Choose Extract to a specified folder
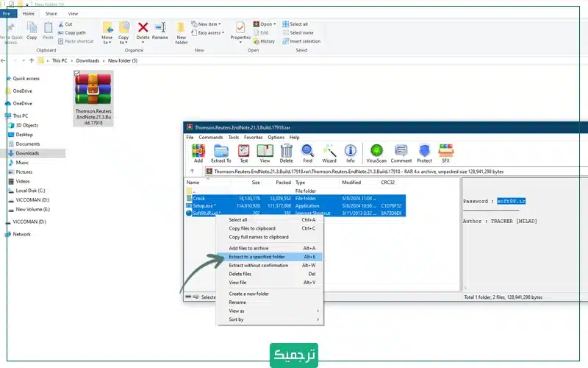The width and height of the screenshot is (588, 368). click(x=270, y=257)
